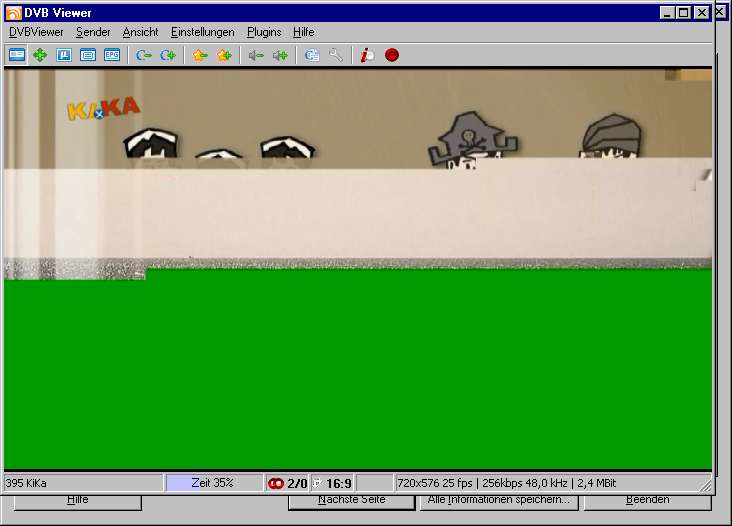Start recording with the red button
The image size is (732, 526).
(x=392, y=55)
